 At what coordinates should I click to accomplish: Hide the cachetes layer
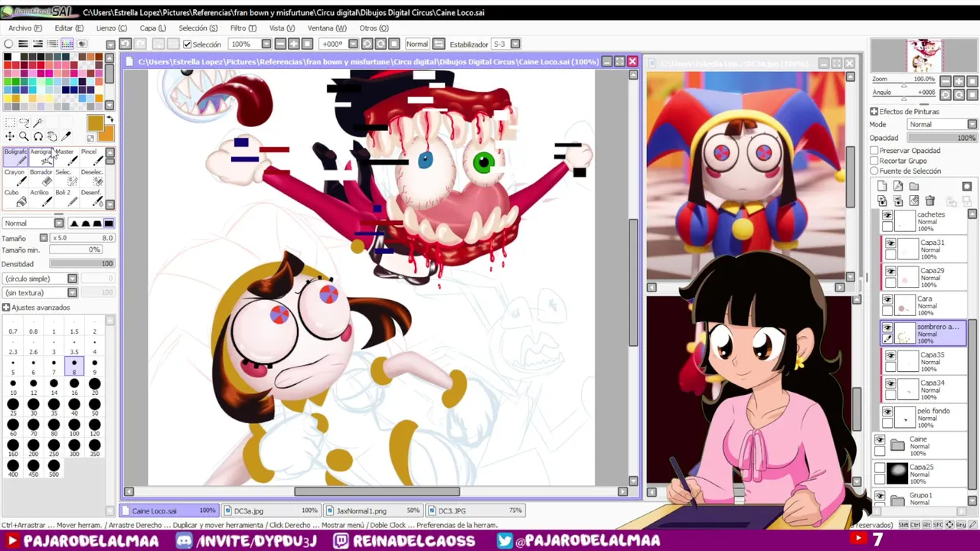(x=887, y=217)
